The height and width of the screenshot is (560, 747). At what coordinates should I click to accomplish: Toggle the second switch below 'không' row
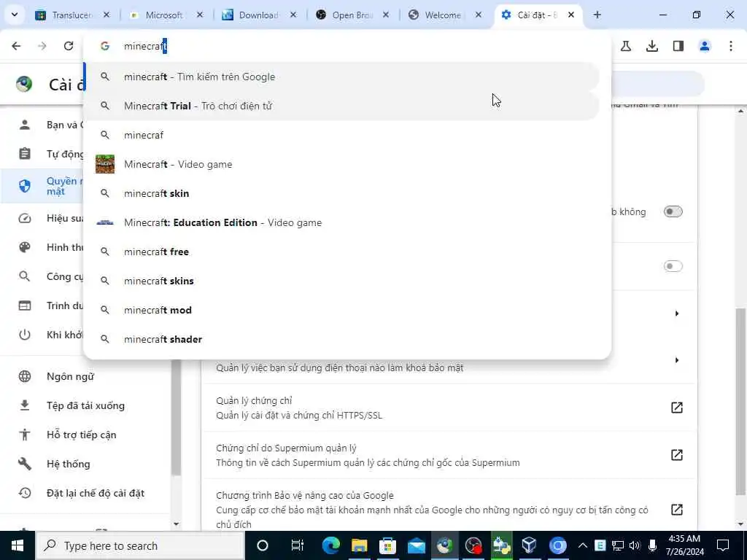pos(673,265)
